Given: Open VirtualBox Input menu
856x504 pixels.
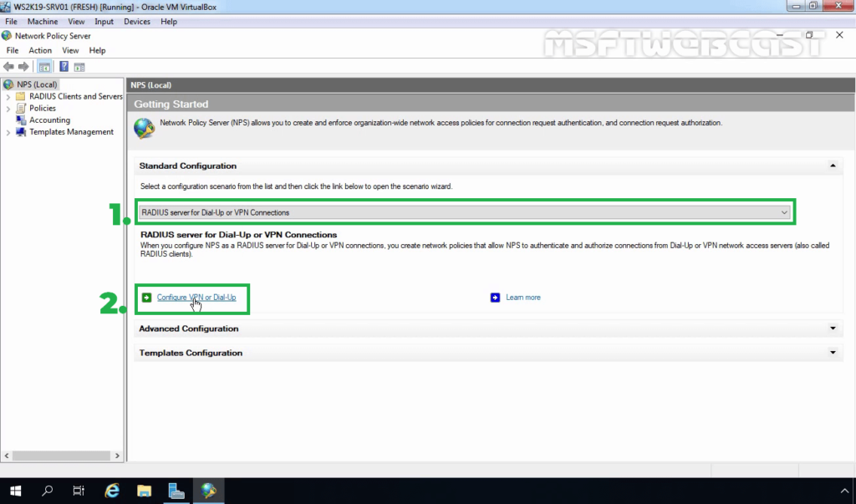Looking at the screenshot, I should point(104,21).
